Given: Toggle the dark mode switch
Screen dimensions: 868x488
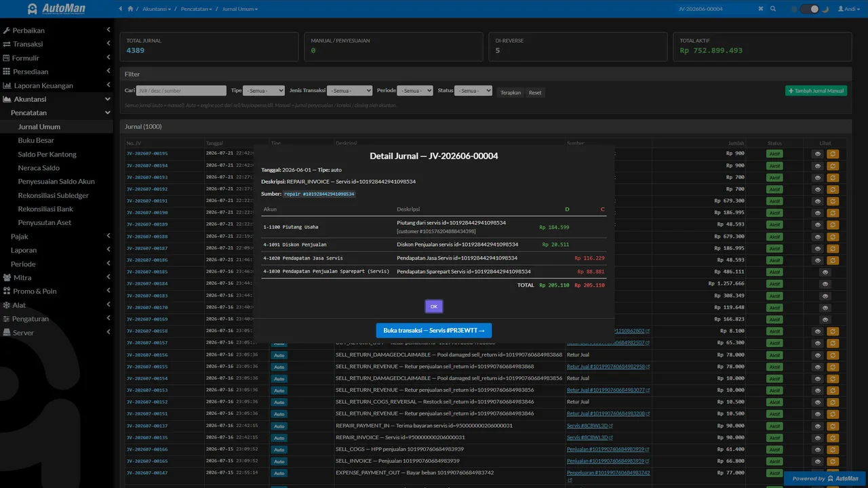Looking at the screenshot, I should [809, 9].
